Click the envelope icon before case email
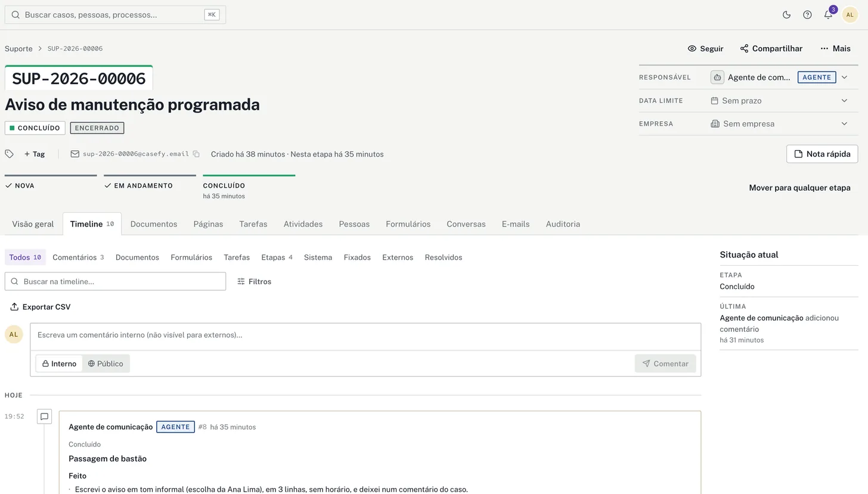 point(75,154)
